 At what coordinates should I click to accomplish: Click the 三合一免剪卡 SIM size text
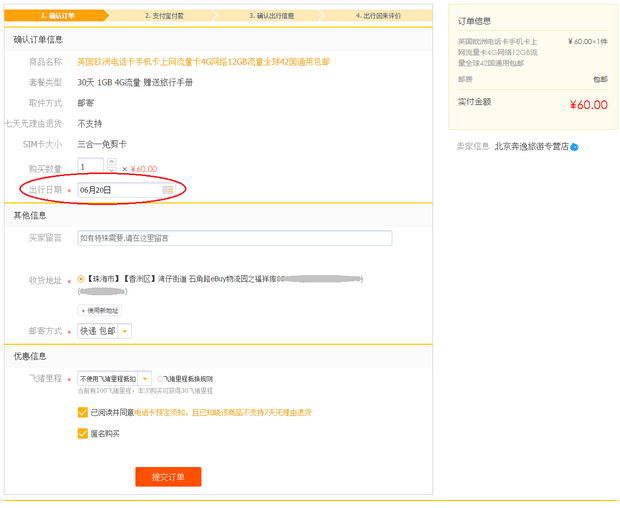click(102, 144)
